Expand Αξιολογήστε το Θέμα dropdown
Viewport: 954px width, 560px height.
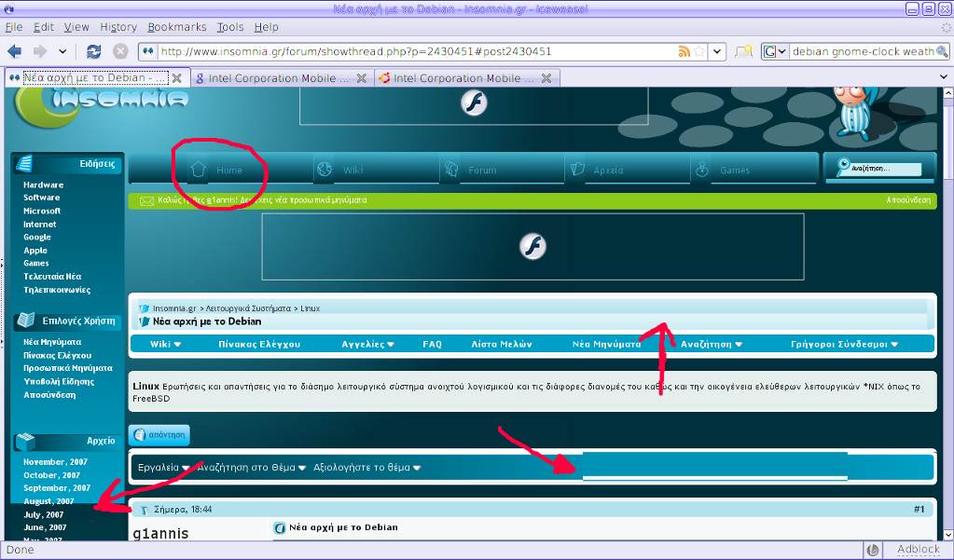click(x=366, y=468)
